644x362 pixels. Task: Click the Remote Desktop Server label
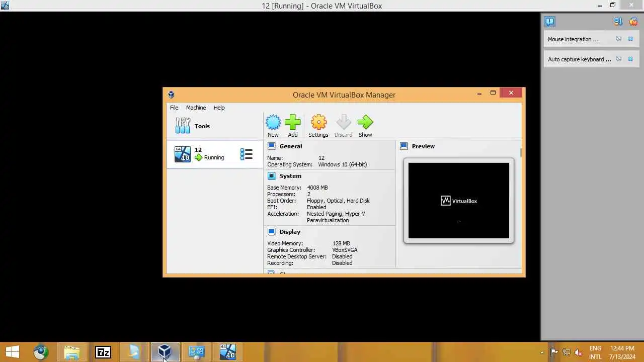tap(297, 256)
